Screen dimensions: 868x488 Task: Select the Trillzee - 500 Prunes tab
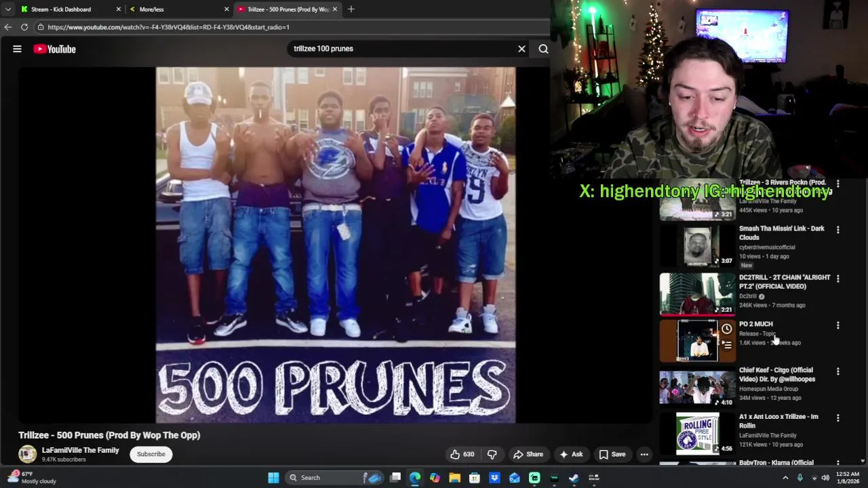[x=288, y=9]
